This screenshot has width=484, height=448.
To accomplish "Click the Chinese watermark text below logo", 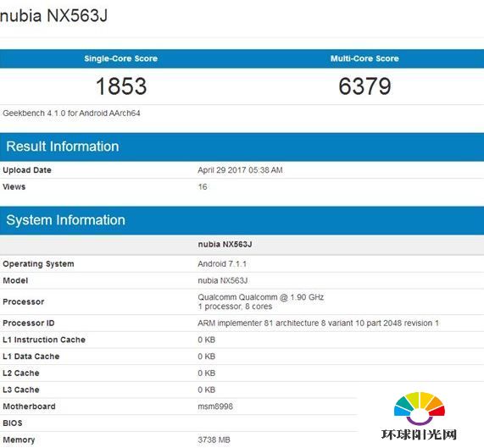I will tap(419, 434).
